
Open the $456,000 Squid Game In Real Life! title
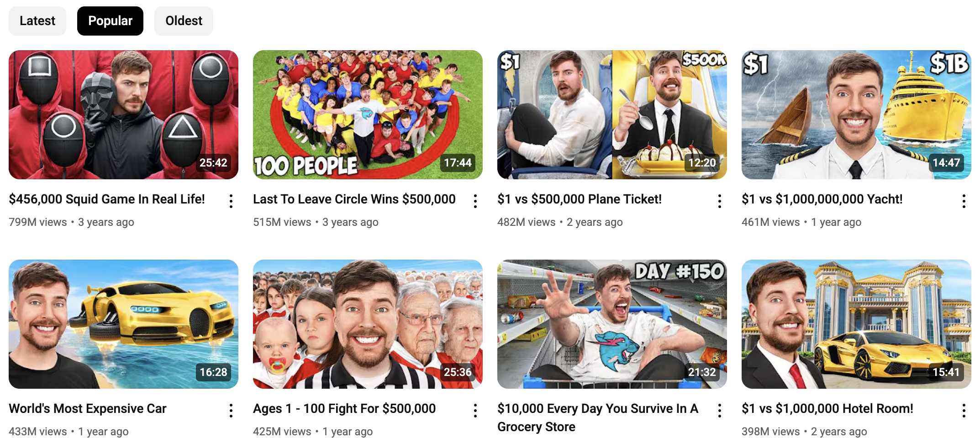[107, 199]
